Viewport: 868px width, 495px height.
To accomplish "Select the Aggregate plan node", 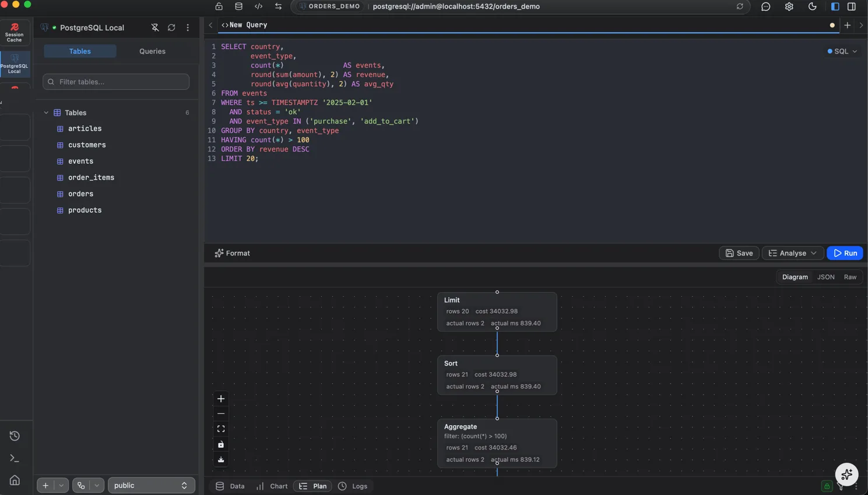I will [x=497, y=443].
